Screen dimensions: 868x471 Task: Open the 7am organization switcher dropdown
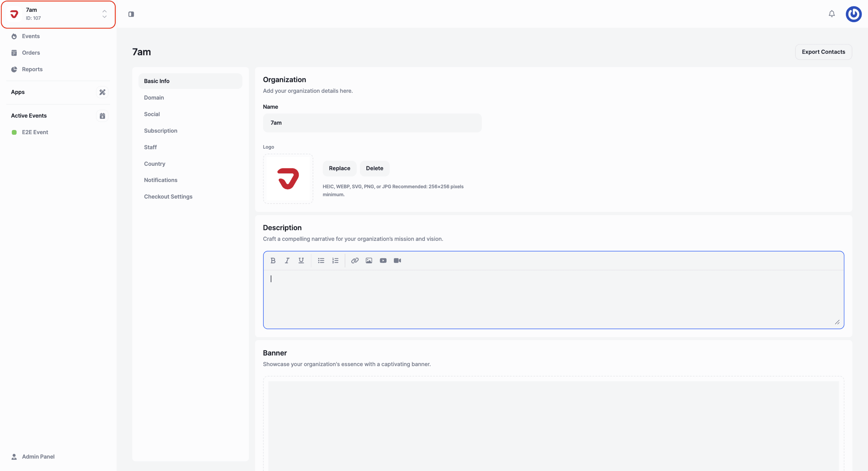click(x=58, y=14)
